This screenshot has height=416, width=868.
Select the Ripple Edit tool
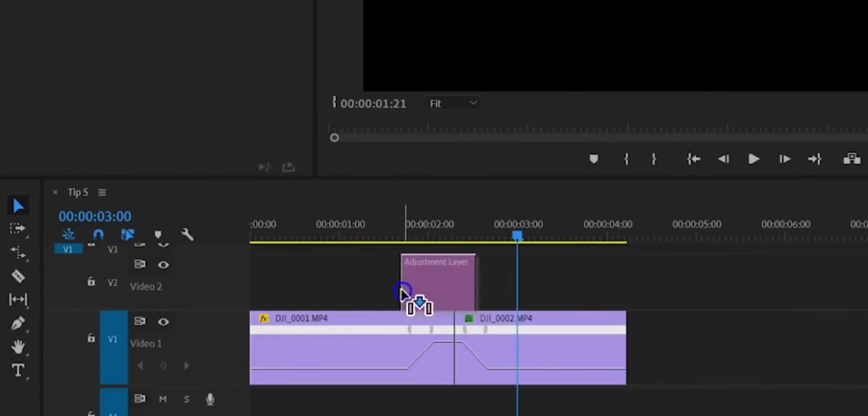17,252
